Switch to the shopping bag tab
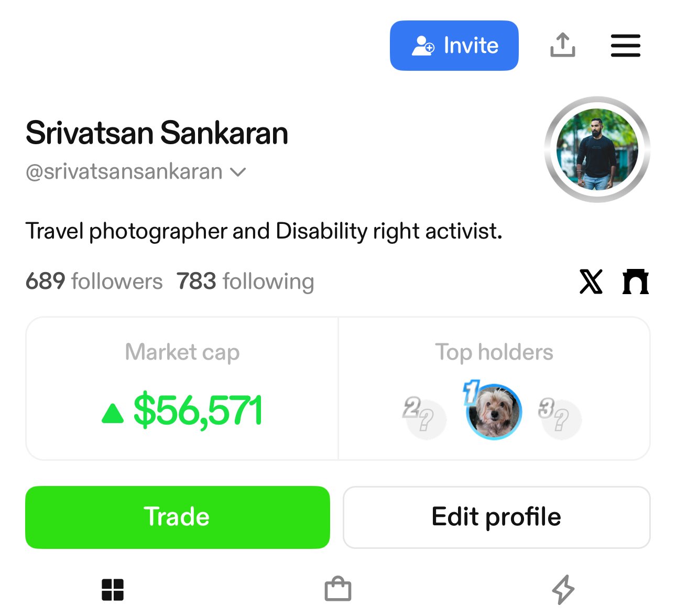The height and width of the screenshot is (616, 676). (338, 590)
